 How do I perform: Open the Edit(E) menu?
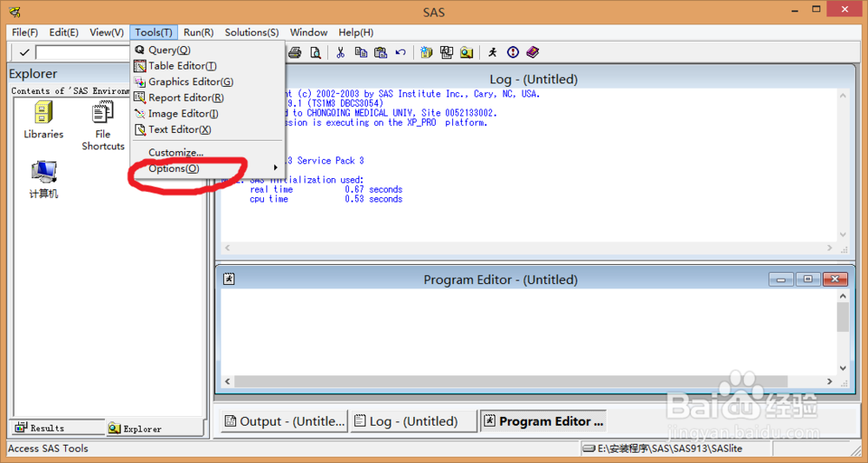tap(63, 32)
